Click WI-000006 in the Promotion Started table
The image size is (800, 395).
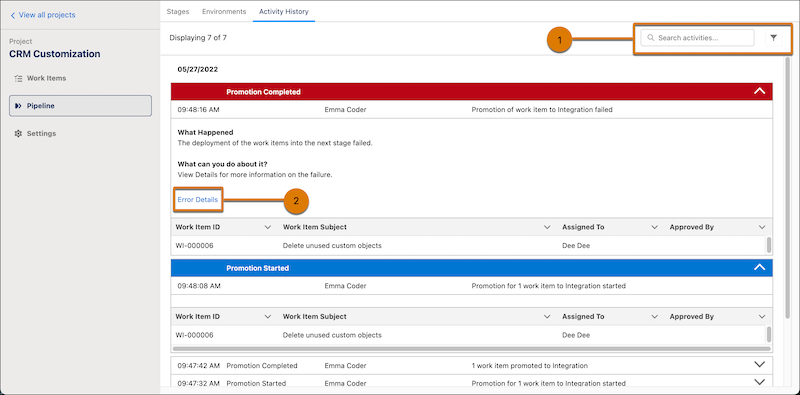coord(194,335)
